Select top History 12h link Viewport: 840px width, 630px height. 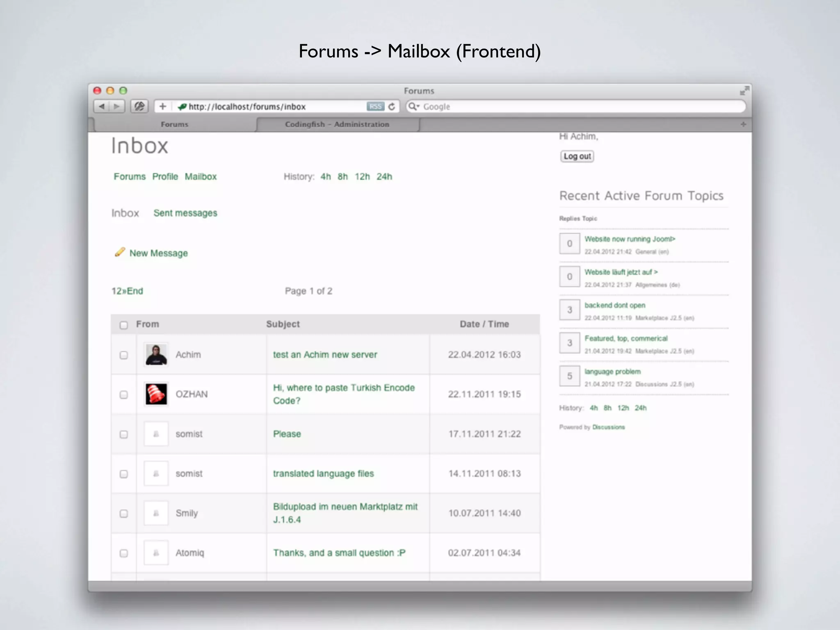[362, 176]
